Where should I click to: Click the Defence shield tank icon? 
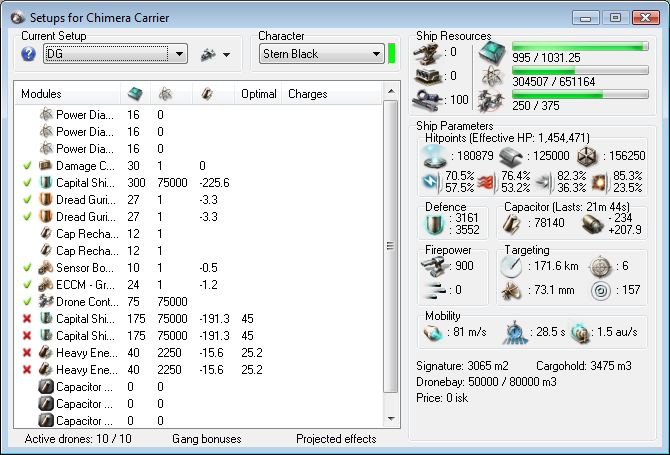pos(435,224)
